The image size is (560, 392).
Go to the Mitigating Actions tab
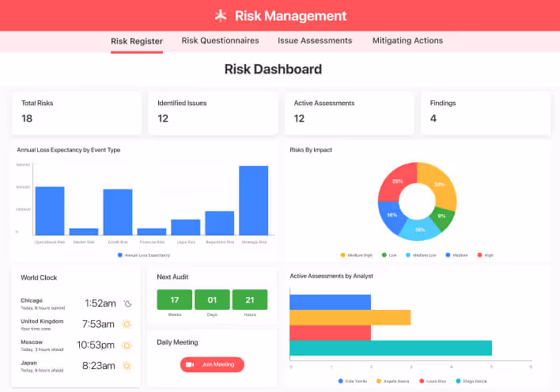click(406, 41)
